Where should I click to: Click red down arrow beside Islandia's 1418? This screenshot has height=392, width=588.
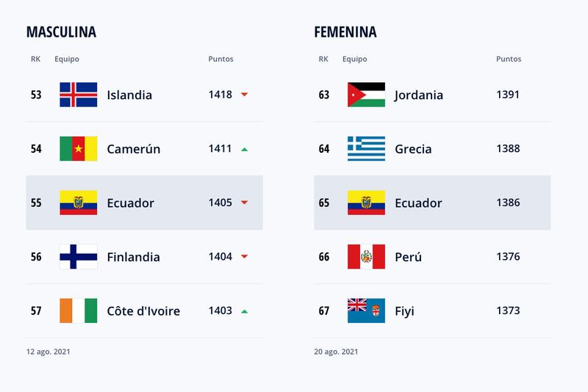click(x=245, y=95)
